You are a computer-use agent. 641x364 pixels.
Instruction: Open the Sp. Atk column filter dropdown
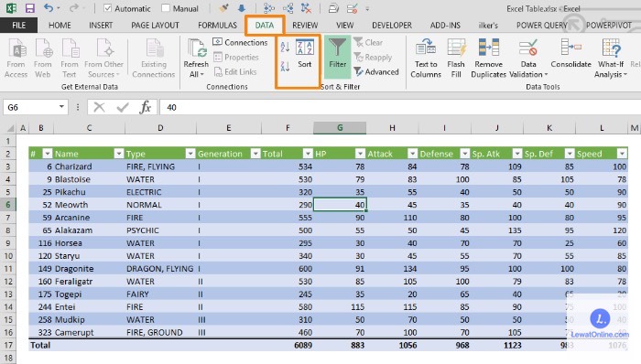pos(517,154)
